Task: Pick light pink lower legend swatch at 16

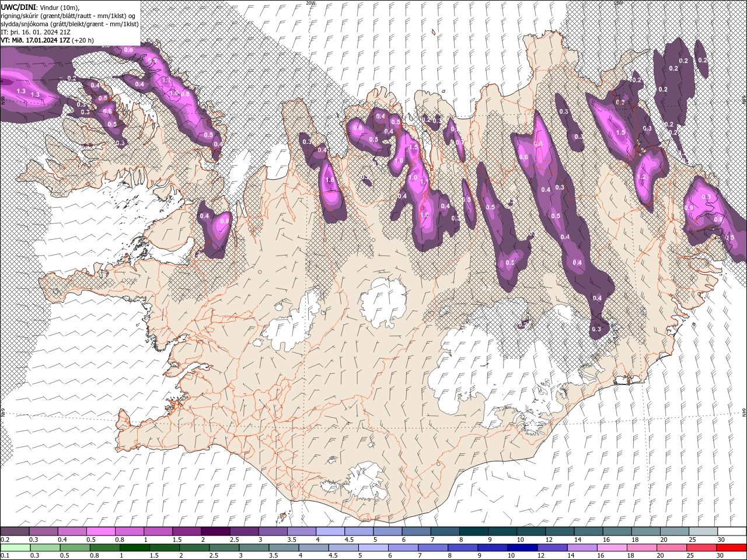Action: point(612,548)
